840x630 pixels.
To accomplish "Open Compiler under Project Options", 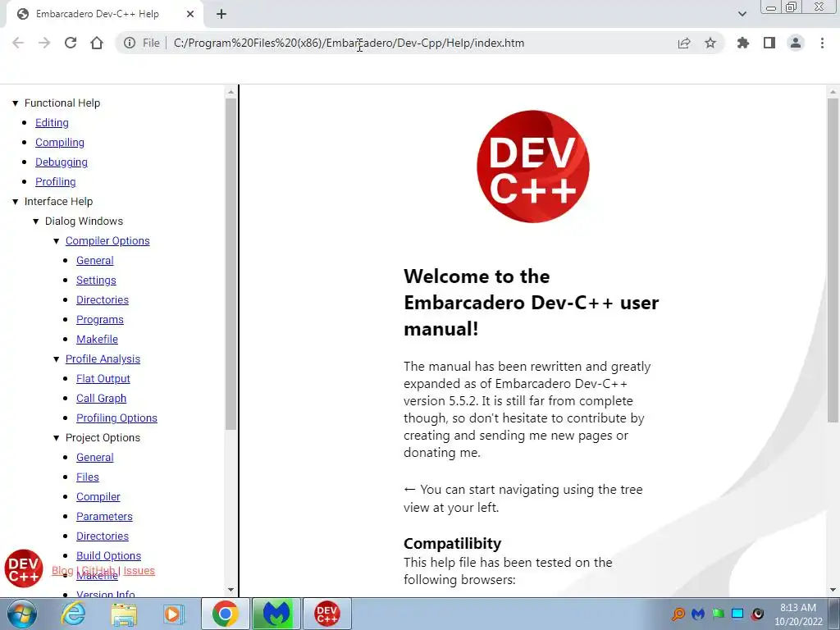I will 98,496.
